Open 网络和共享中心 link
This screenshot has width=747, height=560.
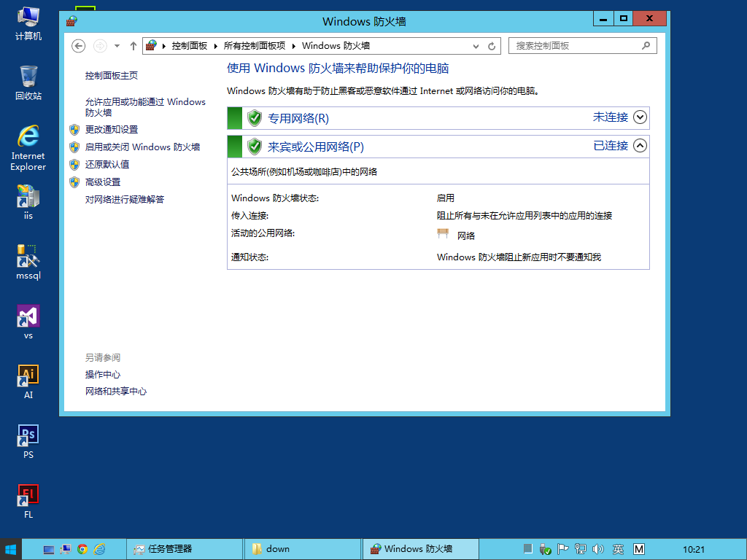tap(116, 392)
